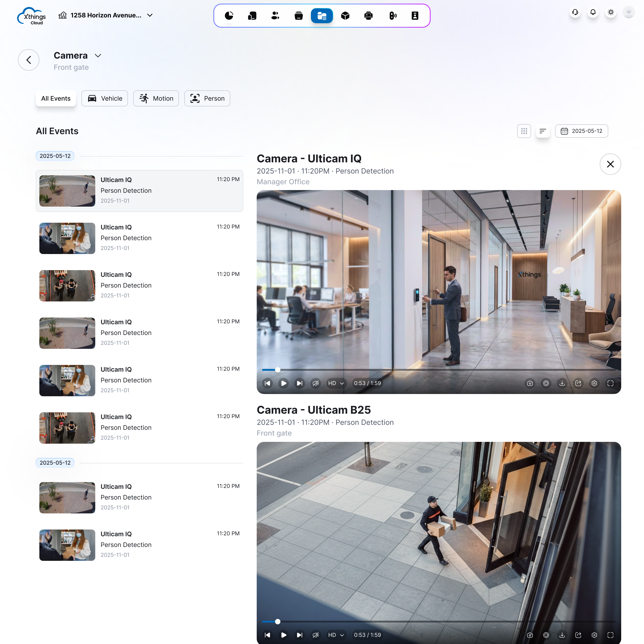Image resolution: width=644 pixels, height=644 pixels.
Task: Expand the 1258 Horizon Avenue location dropdown
Action: pos(150,15)
